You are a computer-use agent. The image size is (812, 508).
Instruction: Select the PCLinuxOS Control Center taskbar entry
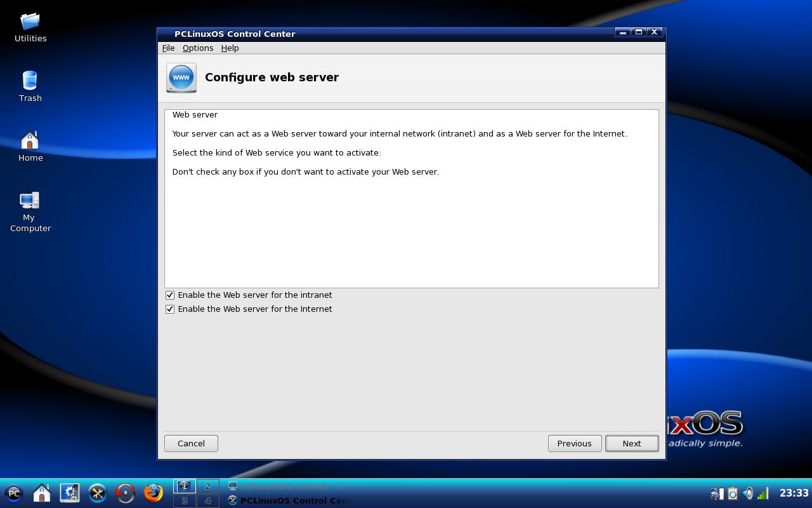click(289, 500)
